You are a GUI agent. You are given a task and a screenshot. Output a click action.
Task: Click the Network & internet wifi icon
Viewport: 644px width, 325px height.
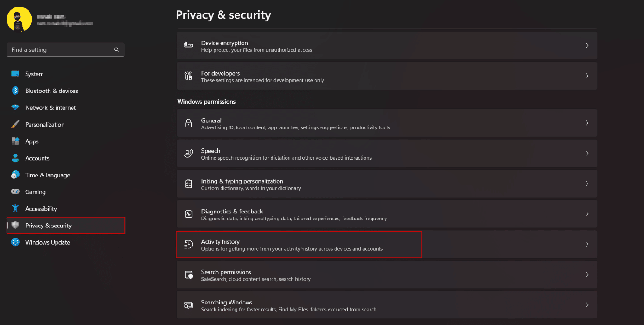point(15,107)
